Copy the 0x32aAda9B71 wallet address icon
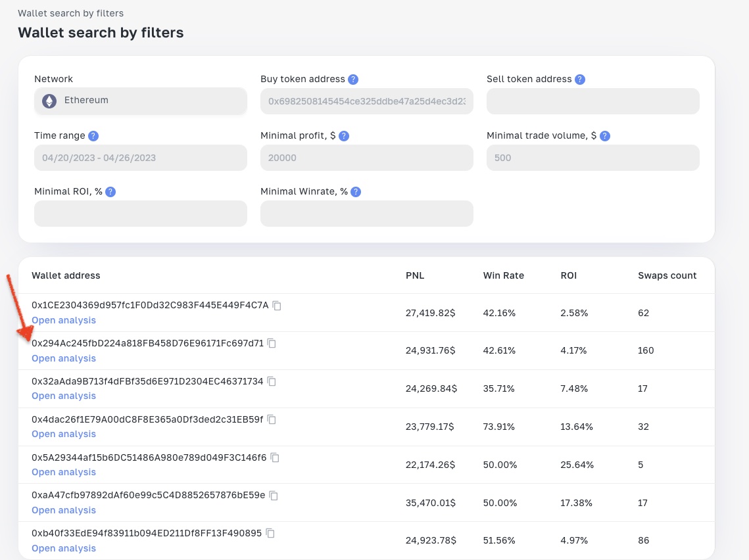The width and height of the screenshot is (749, 560). tap(272, 381)
